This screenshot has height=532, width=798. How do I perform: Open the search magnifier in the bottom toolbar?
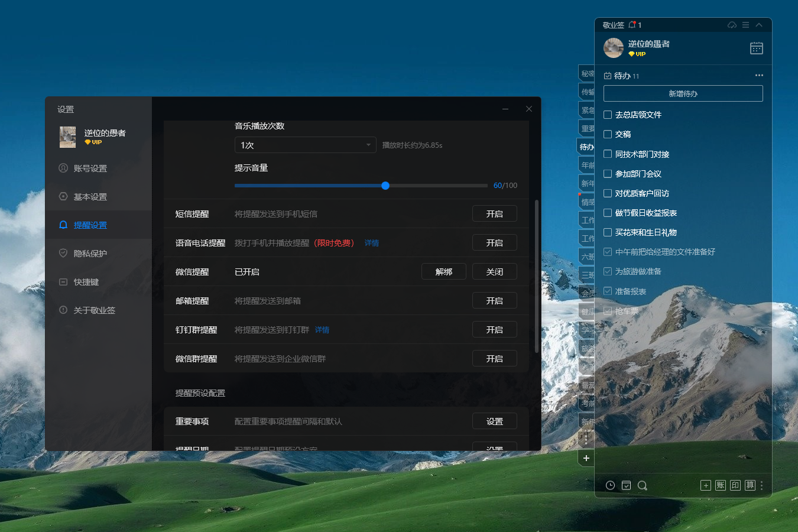point(642,485)
